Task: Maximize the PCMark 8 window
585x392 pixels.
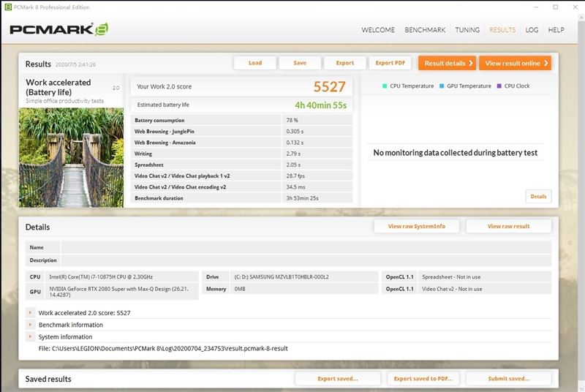Action: [x=556, y=7]
